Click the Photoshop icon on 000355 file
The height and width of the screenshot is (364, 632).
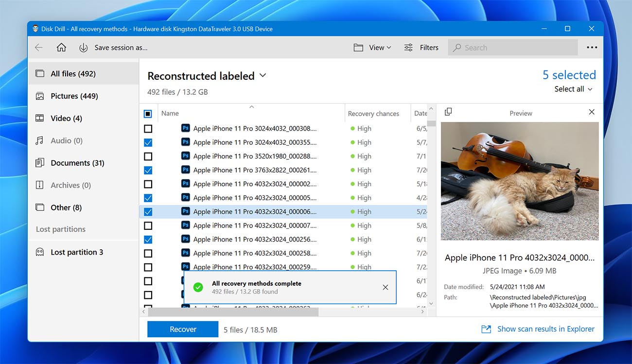pos(185,142)
